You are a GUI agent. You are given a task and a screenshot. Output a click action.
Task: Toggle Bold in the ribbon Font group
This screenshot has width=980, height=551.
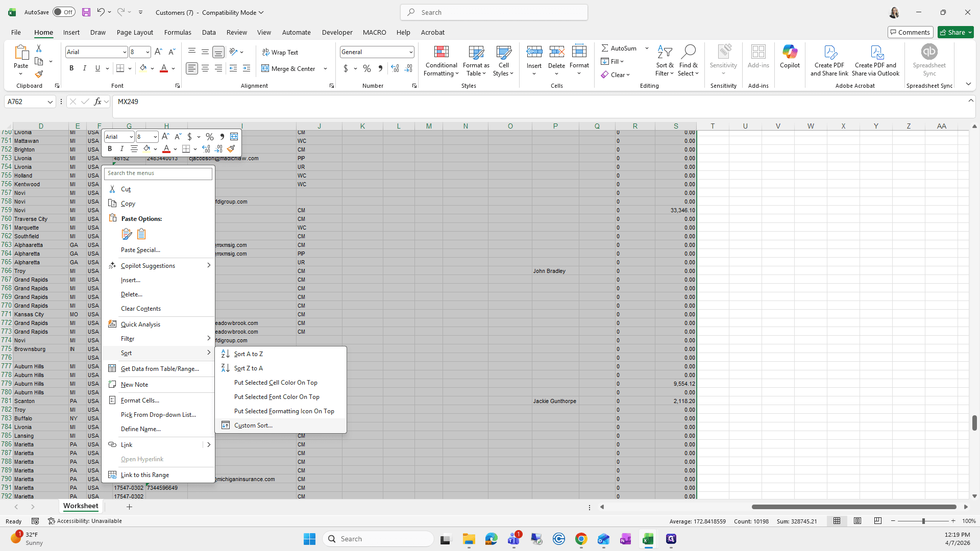(71, 68)
